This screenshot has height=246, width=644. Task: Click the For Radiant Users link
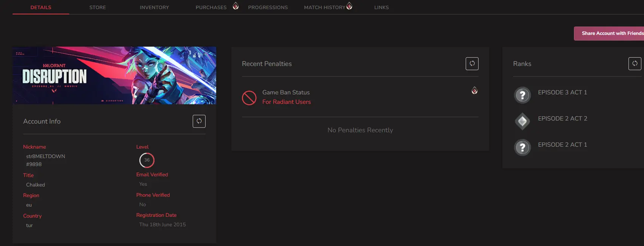point(287,102)
